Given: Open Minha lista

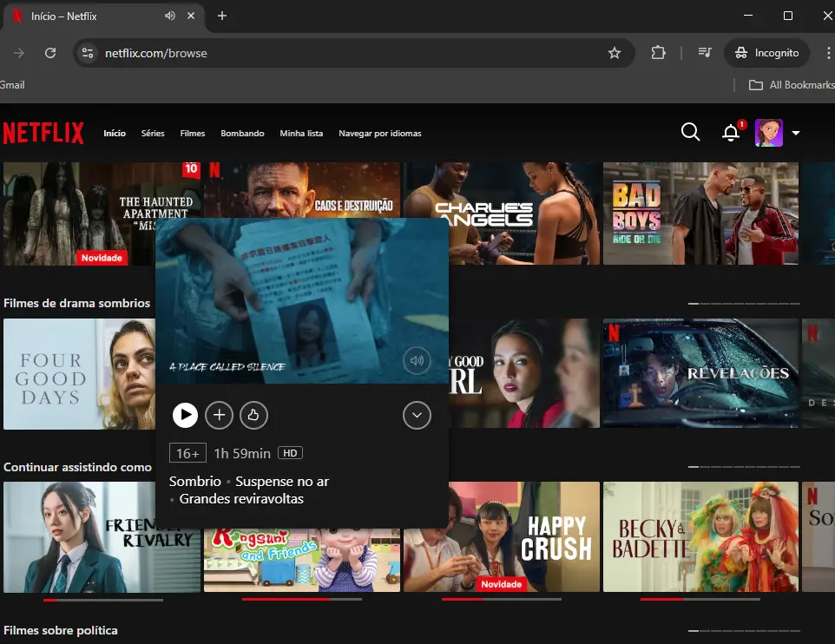Looking at the screenshot, I should coord(301,133).
